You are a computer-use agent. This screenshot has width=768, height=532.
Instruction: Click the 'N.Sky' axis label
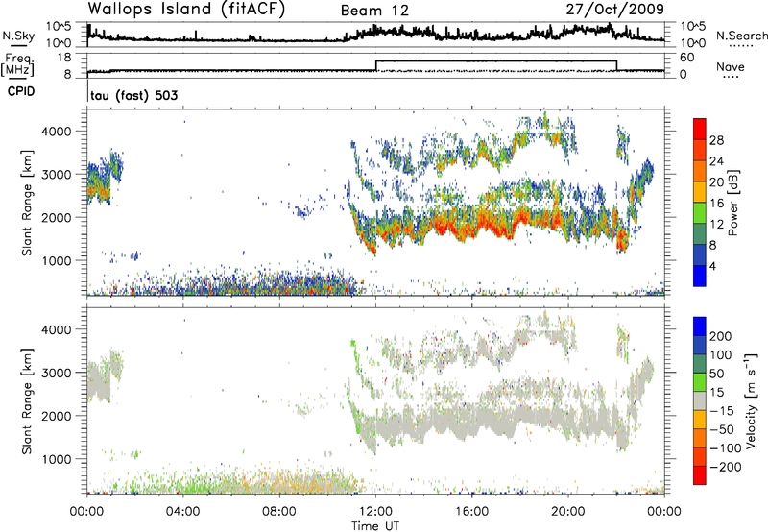(x=18, y=36)
